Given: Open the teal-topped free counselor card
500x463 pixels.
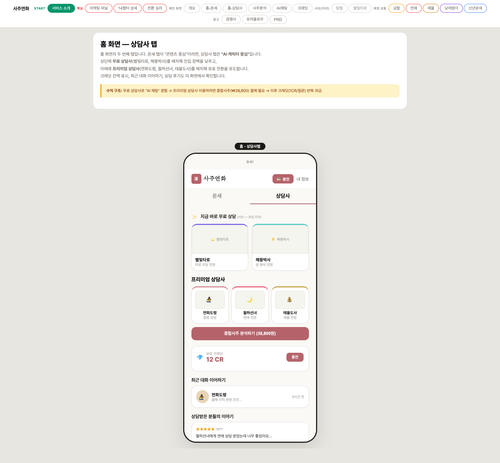Looking at the screenshot, I should click(280, 247).
